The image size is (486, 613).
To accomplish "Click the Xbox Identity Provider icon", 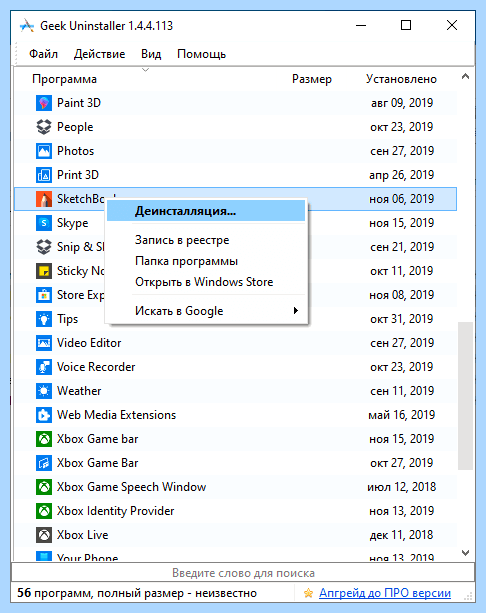I will (44, 511).
